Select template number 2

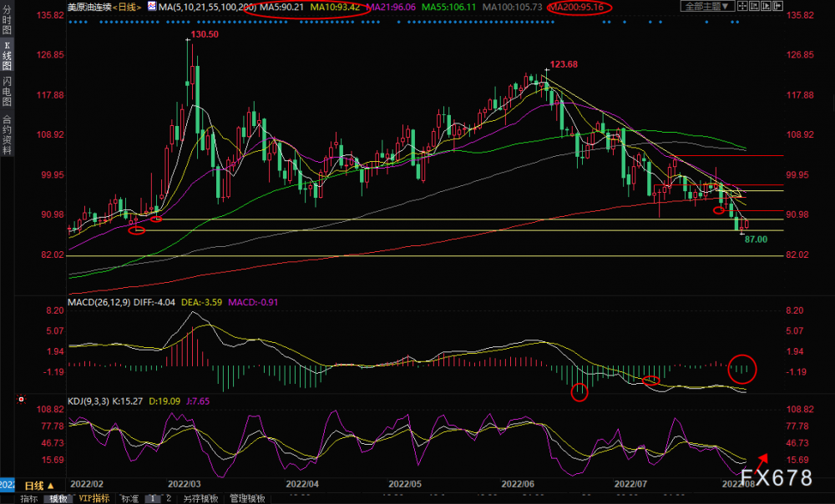click(x=169, y=499)
